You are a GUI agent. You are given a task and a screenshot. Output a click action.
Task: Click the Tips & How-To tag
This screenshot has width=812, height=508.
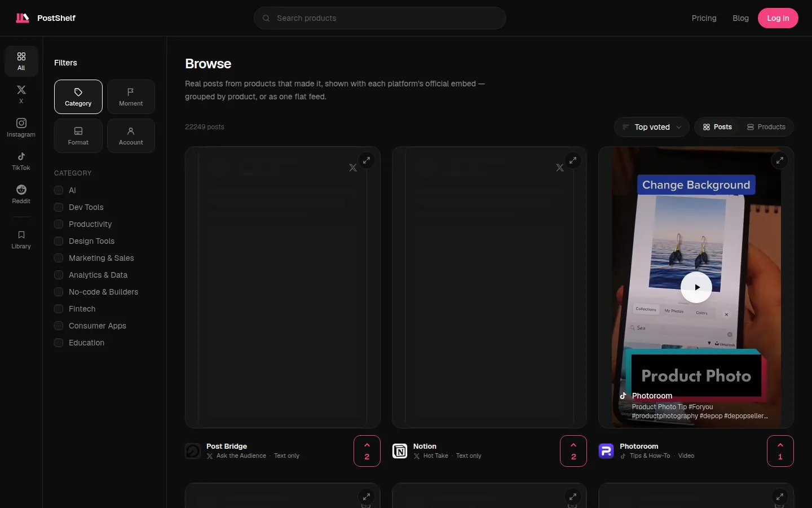pyautogui.click(x=650, y=456)
